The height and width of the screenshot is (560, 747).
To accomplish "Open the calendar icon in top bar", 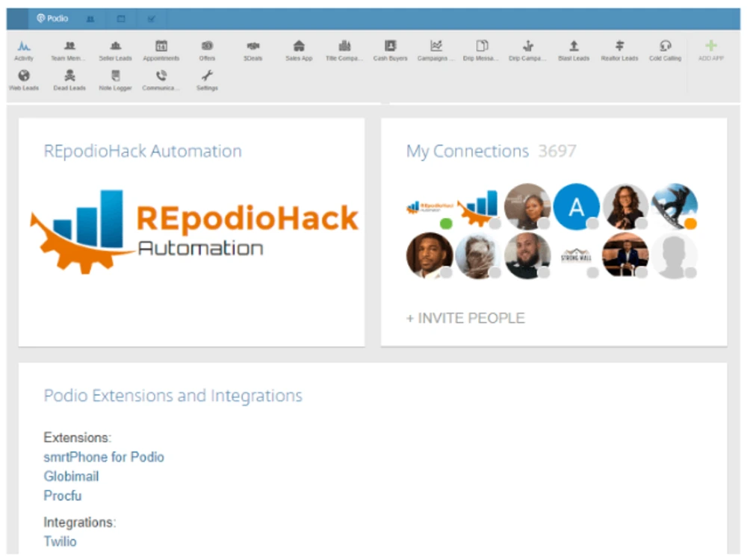I will coord(121,19).
